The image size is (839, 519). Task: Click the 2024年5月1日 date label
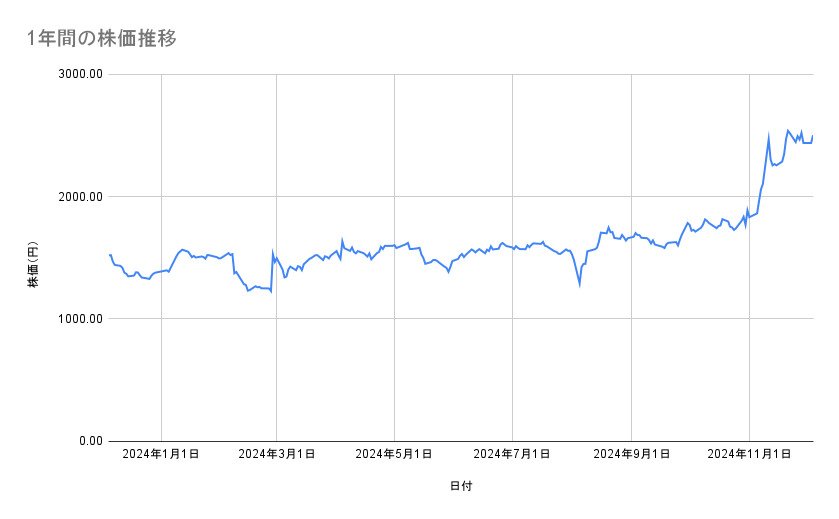[x=394, y=454]
